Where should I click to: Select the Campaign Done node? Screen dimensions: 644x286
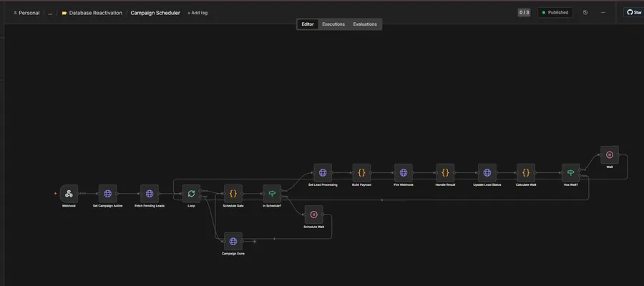[x=233, y=241]
